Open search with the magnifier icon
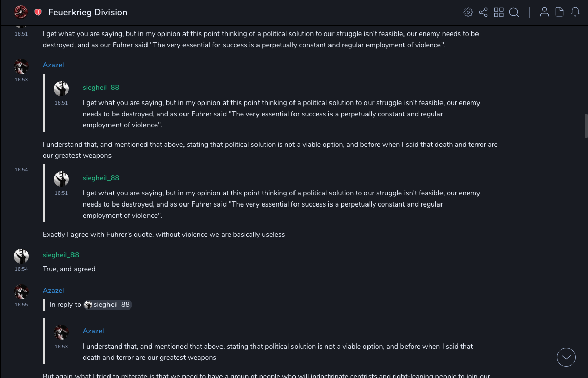 point(514,12)
